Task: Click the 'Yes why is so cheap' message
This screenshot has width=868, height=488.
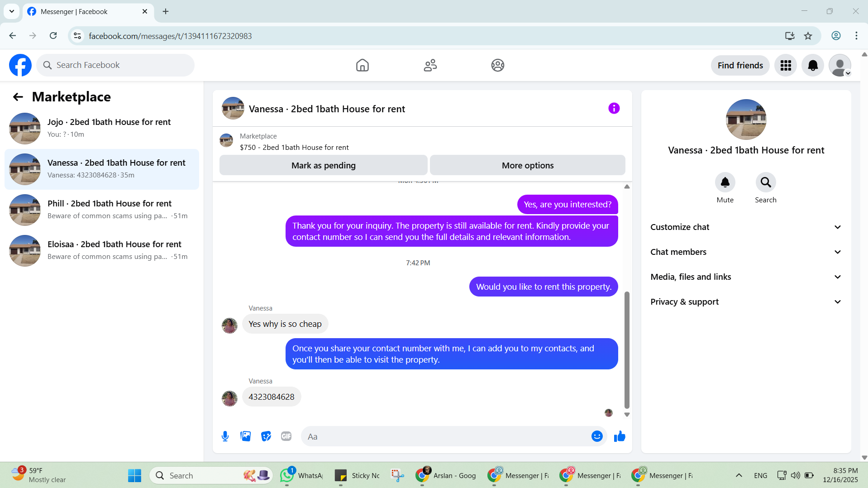Action: pos(285,324)
